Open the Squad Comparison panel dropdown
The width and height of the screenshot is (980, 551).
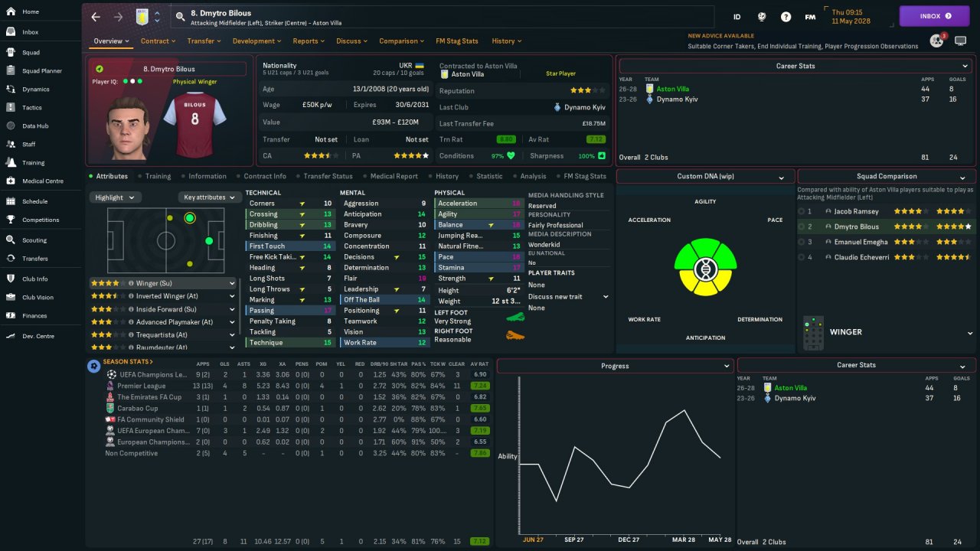(962, 177)
